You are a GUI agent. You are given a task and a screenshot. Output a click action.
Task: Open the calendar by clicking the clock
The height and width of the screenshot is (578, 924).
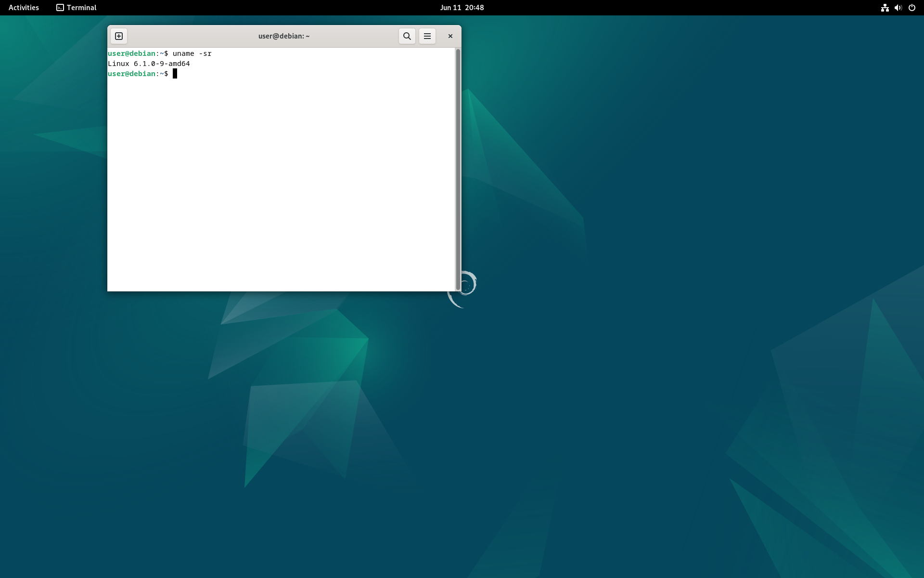point(462,7)
